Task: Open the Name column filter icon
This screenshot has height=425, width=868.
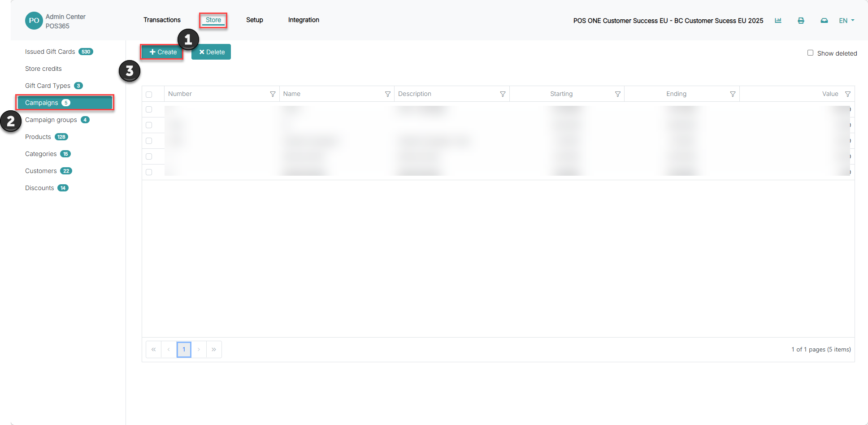Action: tap(388, 94)
